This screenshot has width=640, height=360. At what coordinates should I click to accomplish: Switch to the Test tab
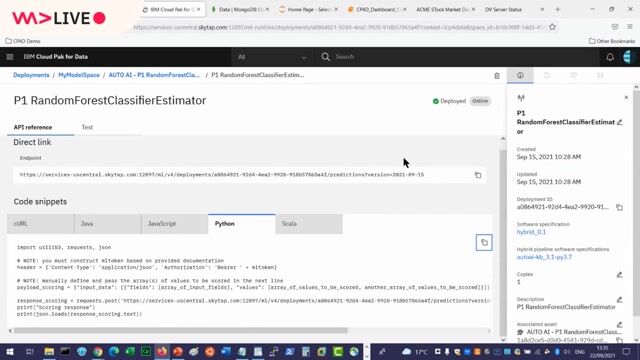coord(87,127)
